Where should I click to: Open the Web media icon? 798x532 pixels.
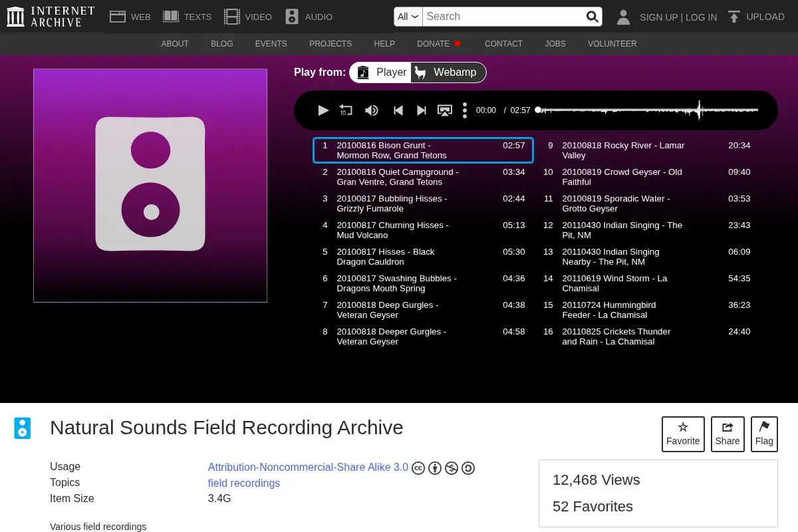pos(118,17)
